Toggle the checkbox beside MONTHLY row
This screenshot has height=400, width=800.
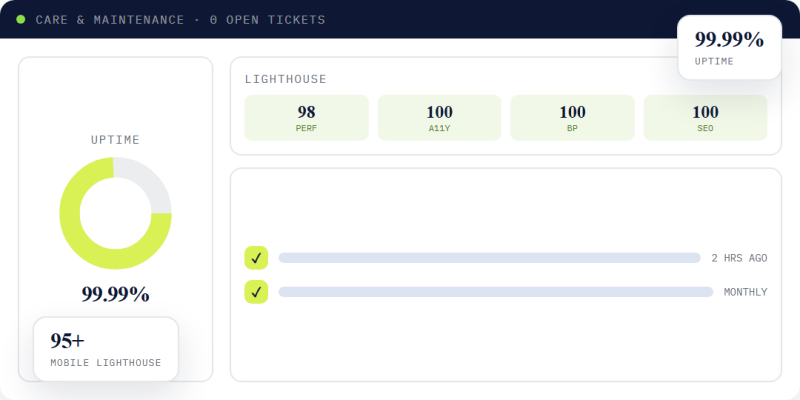coord(256,292)
